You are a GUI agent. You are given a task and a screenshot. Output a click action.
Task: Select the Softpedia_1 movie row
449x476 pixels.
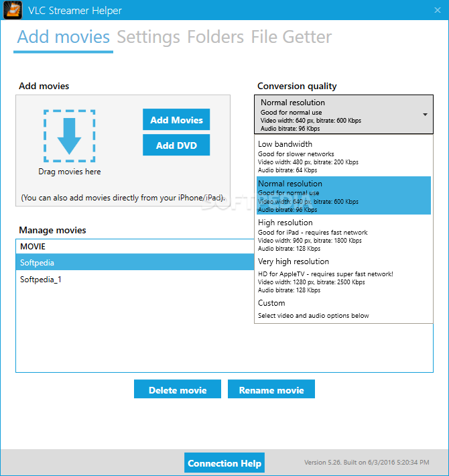(135, 279)
